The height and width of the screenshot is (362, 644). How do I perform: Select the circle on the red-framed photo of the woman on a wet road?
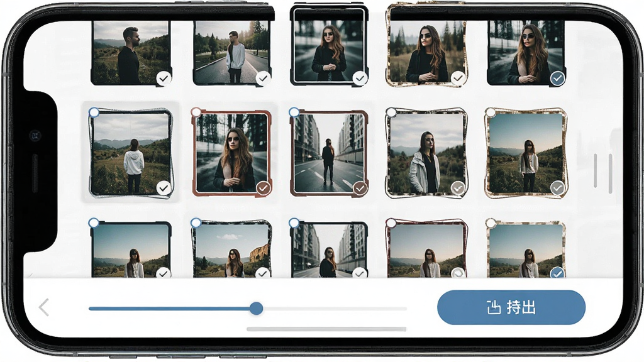(196, 112)
